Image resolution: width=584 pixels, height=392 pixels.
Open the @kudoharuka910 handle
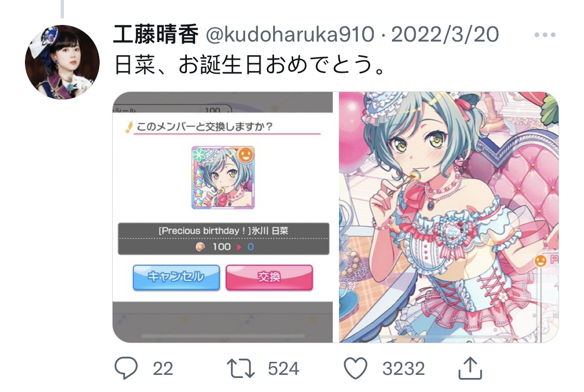coord(290,35)
